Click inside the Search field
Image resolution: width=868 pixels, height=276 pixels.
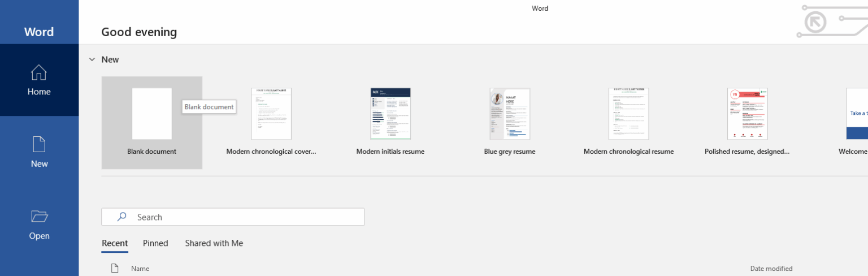tap(233, 217)
